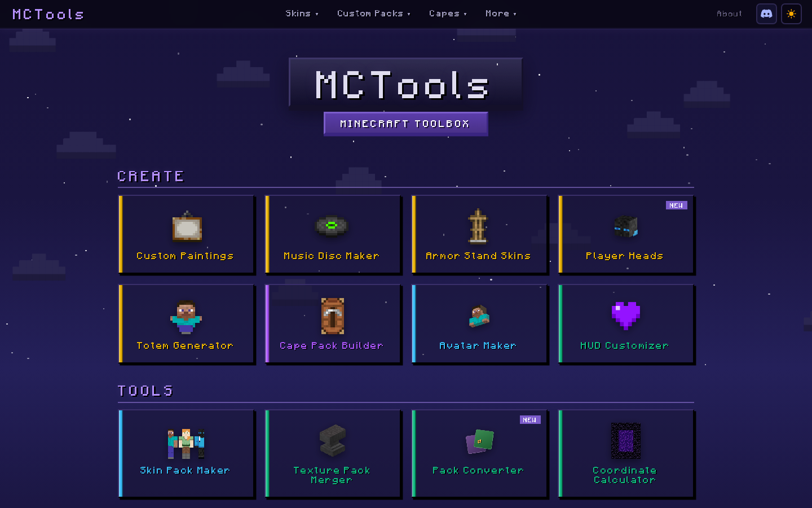Click the TOOLS section heading

tap(145, 391)
